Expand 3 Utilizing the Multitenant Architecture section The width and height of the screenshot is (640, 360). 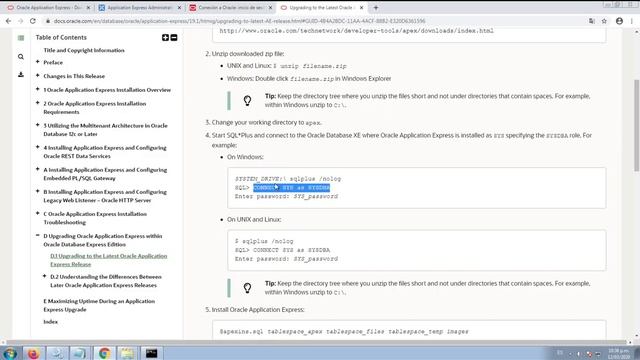coord(38,125)
